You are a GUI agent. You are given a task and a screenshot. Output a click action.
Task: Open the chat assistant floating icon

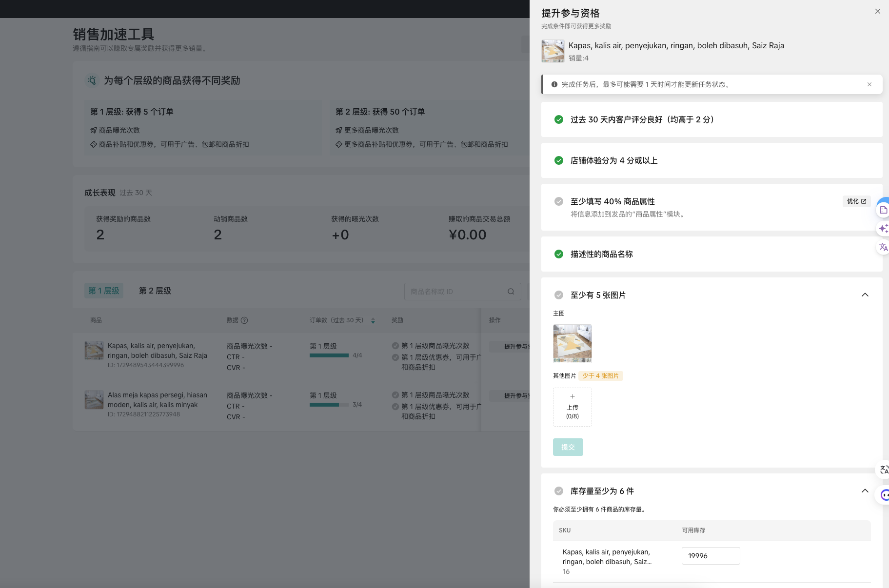coord(884,495)
